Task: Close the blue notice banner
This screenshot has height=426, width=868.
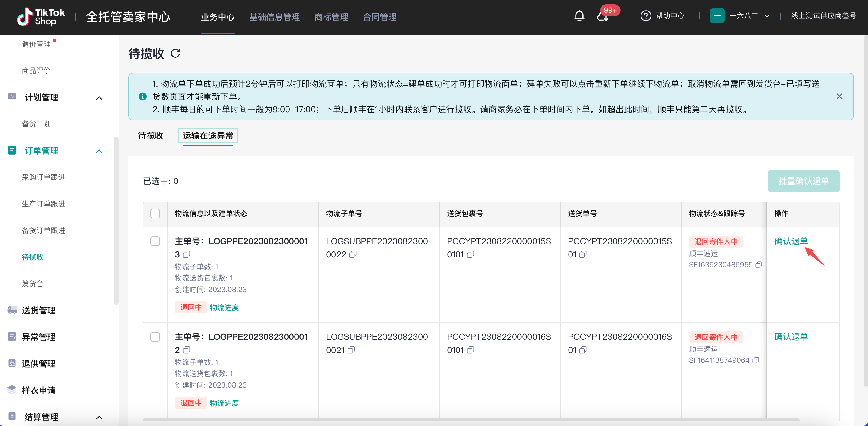Action: pos(839,97)
